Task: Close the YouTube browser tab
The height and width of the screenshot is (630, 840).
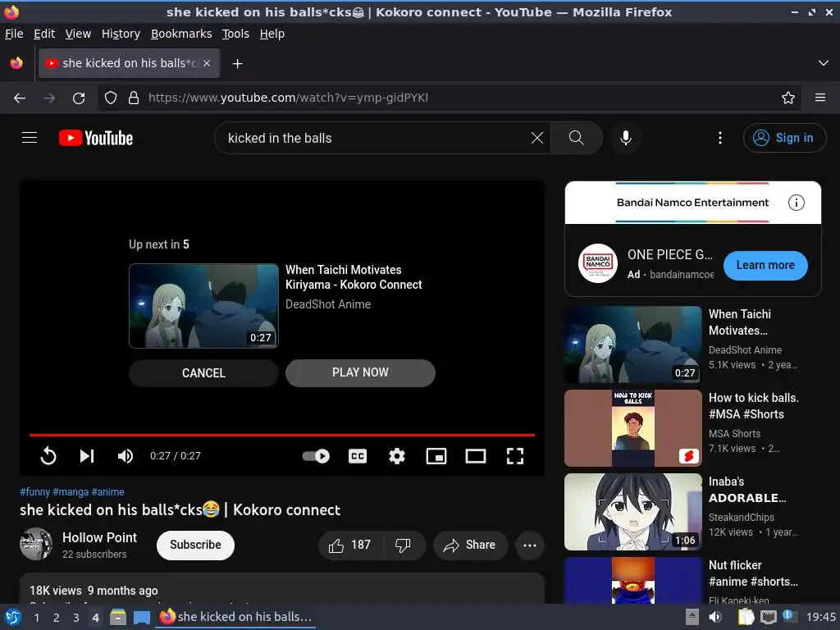Action: pos(207,63)
